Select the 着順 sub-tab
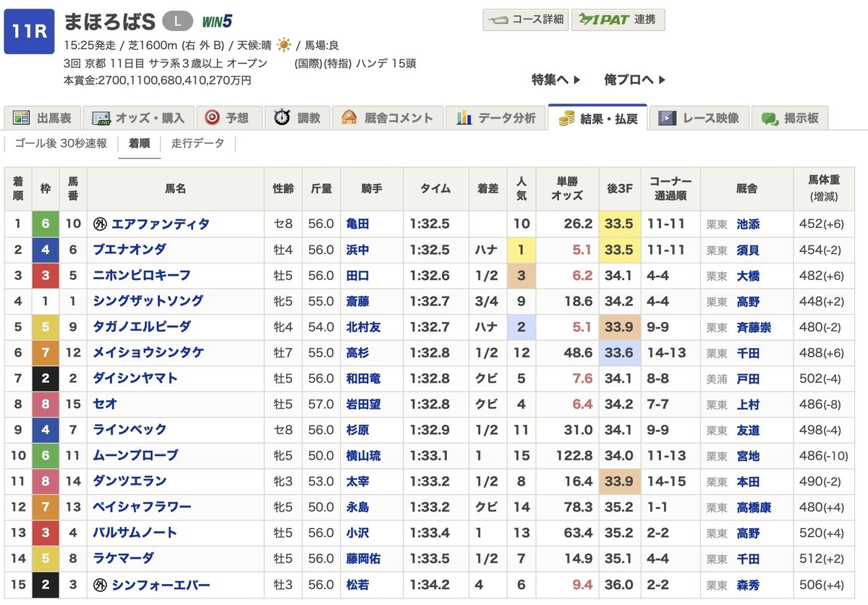868x605 pixels. [x=140, y=143]
